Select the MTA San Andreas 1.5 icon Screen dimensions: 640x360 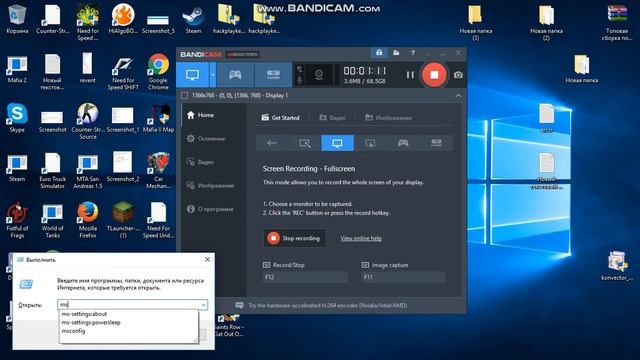pyautogui.click(x=88, y=171)
